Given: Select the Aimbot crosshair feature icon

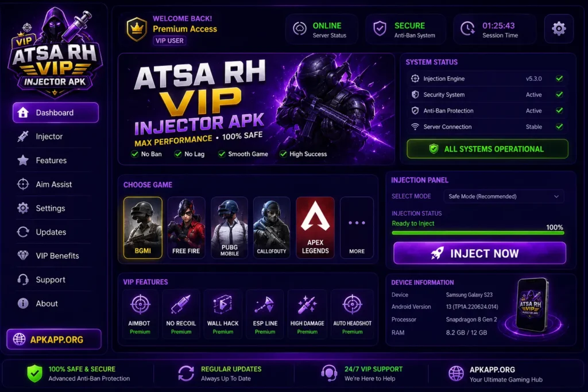Looking at the screenshot, I should coord(140,304).
